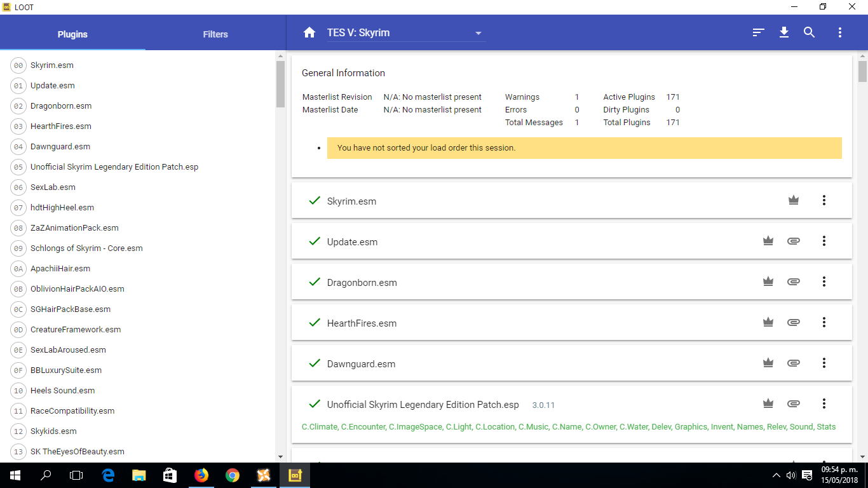Image resolution: width=868 pixels, height=488 pixels.
Task: Select SexLab.esm in the plugin list
Action: tap(53, 187)
